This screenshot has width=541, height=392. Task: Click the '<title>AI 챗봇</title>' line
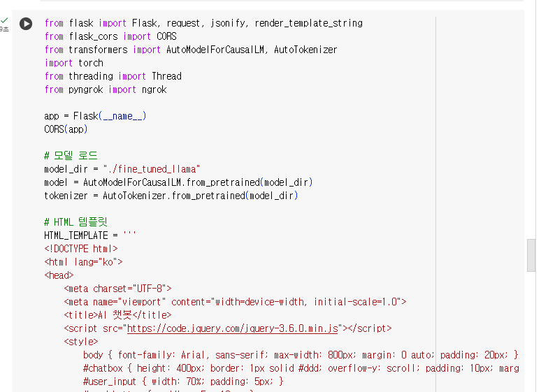click(117, 315)
